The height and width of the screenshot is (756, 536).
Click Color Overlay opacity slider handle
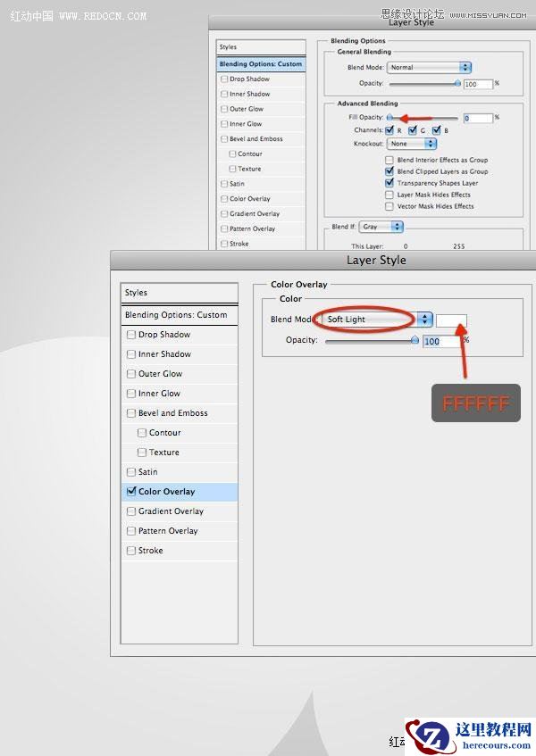click(415, 340)
